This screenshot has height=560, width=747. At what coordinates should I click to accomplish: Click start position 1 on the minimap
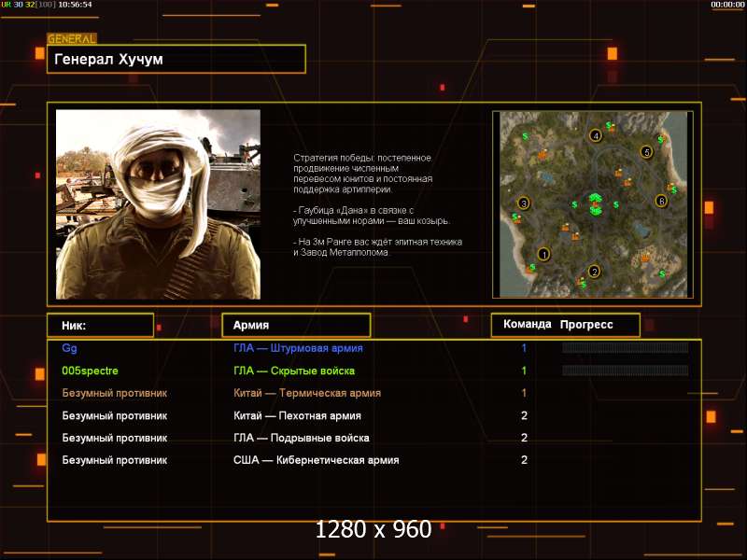tap(543, 253)
